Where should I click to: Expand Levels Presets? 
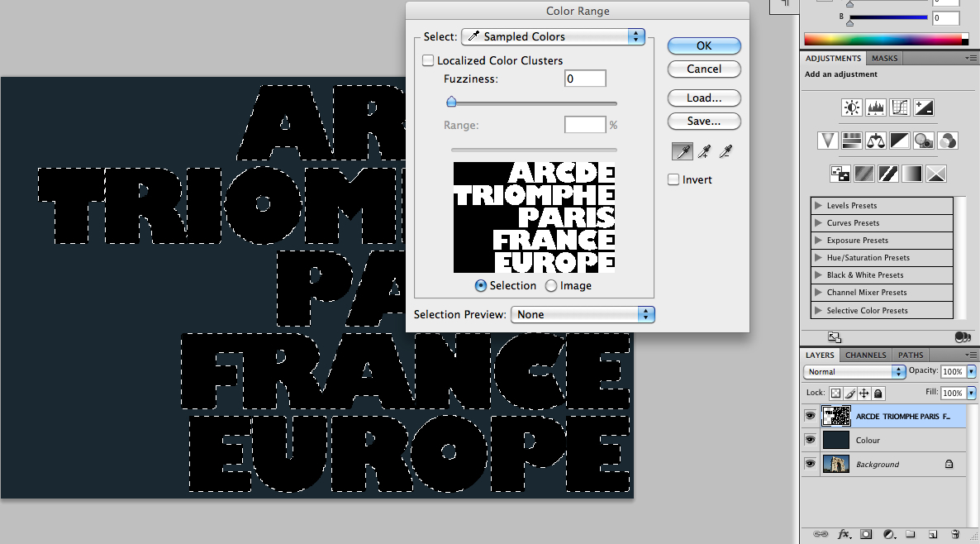pyautogui.click(x=818, y=205)
